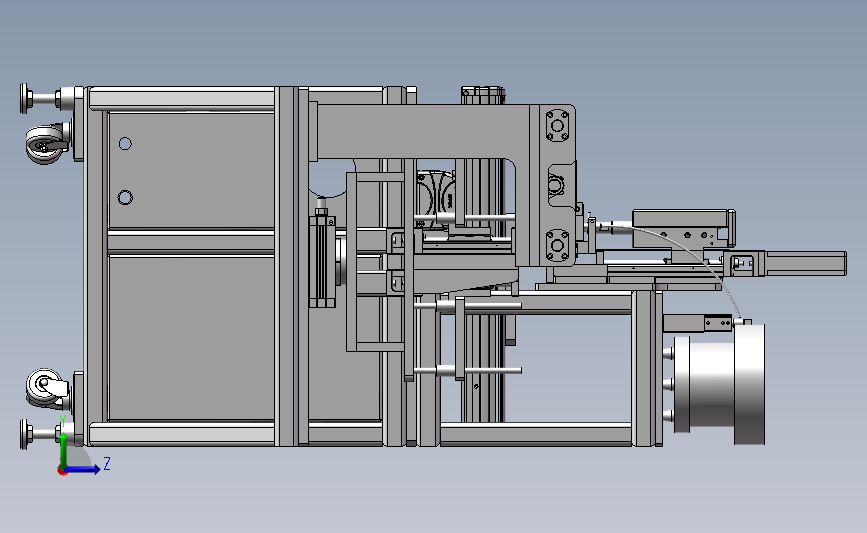This screenshot has height=533, width=867.
Task: Select the top-left leveling foot pad
Action: (25, 98)
